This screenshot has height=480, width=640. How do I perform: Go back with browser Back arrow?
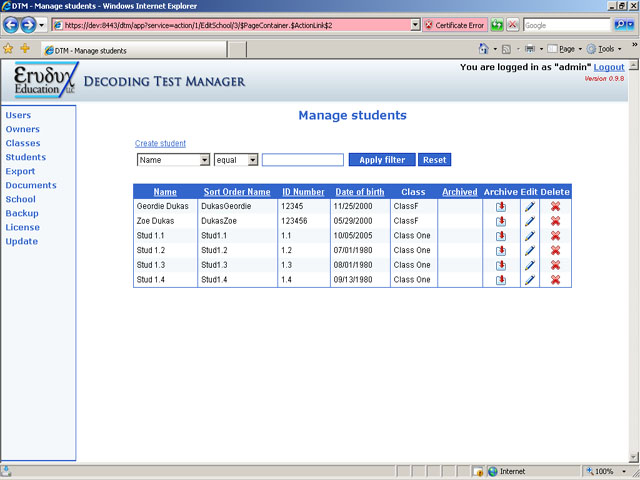(11, 25)
